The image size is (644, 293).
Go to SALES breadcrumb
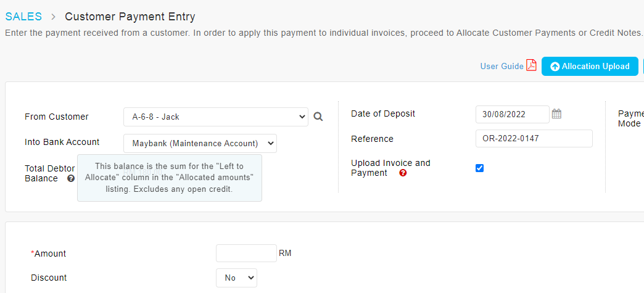(x=23, y=17)
